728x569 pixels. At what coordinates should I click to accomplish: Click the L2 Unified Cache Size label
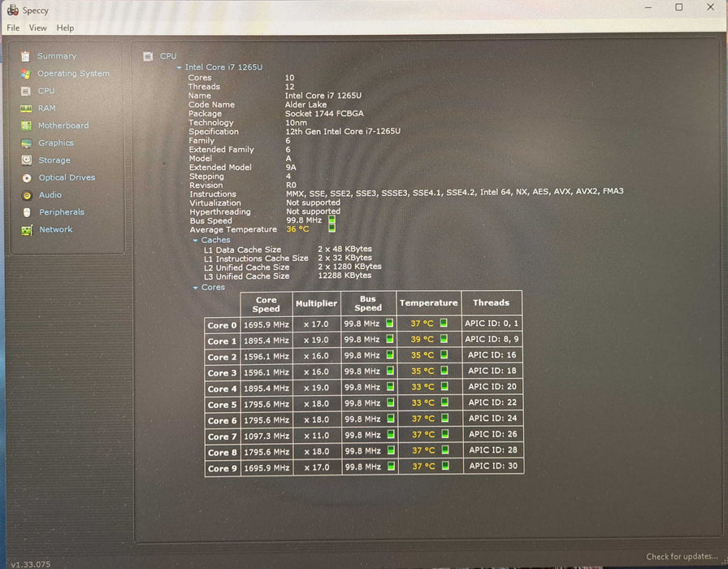coord(246,267)
